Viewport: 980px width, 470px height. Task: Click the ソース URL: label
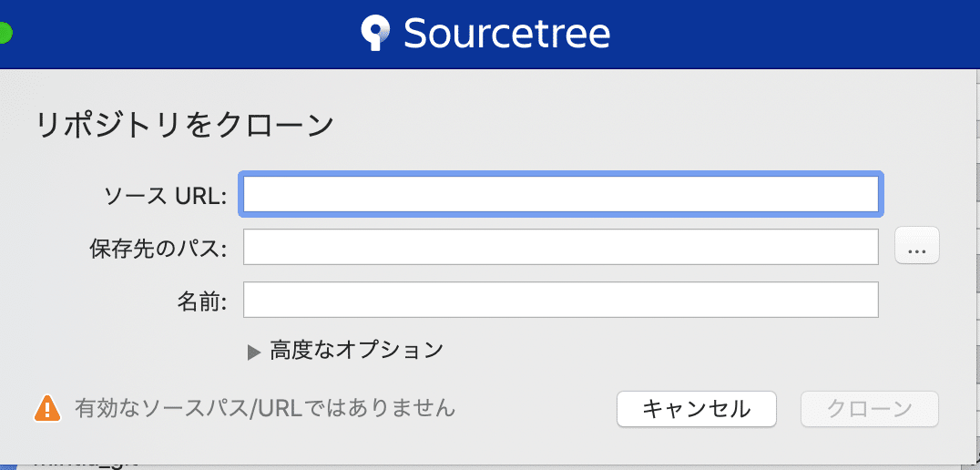pos(165,196)
